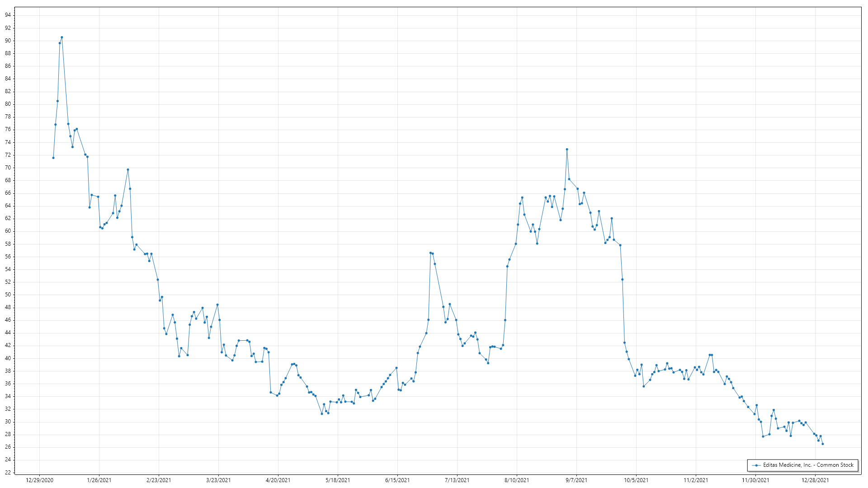
Task: Click the 12/29/2020 x-axis date label
Action: coord(39,480)
